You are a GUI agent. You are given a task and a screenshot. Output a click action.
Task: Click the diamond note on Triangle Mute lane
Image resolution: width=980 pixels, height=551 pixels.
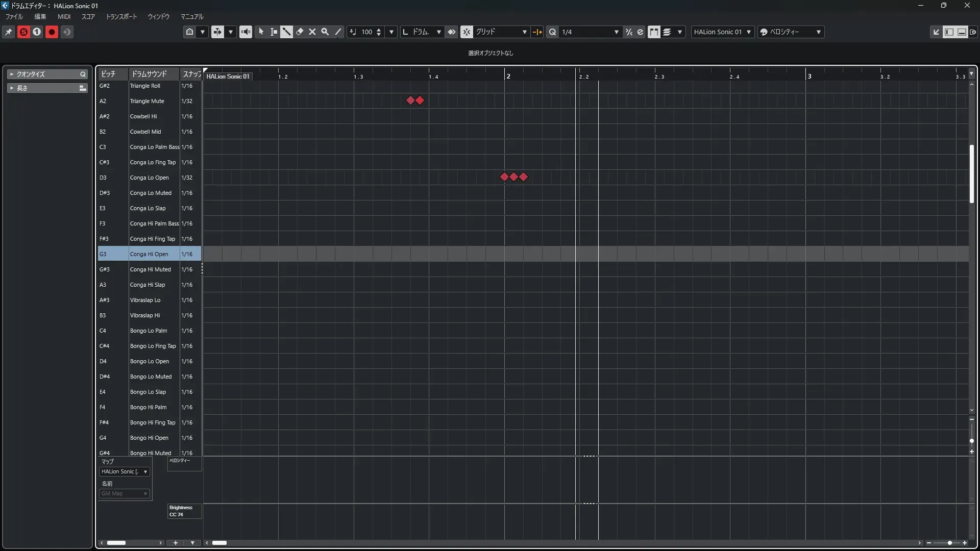point(410,101)
